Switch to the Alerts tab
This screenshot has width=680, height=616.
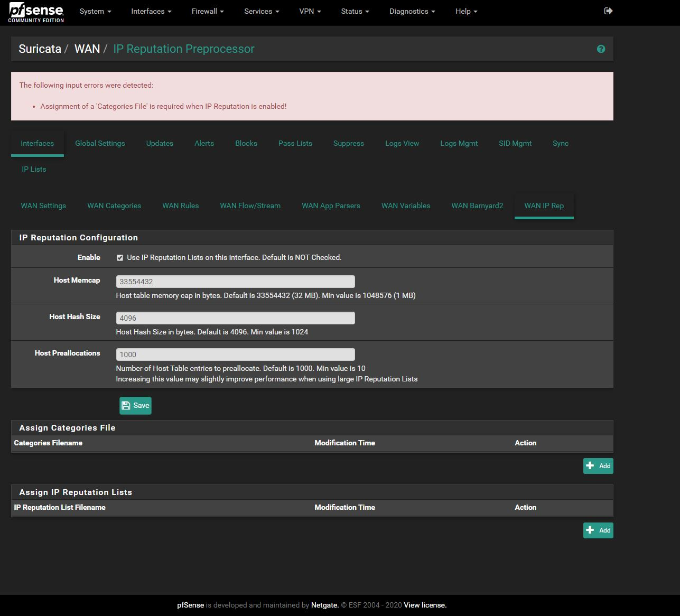(x=204, y=143)
